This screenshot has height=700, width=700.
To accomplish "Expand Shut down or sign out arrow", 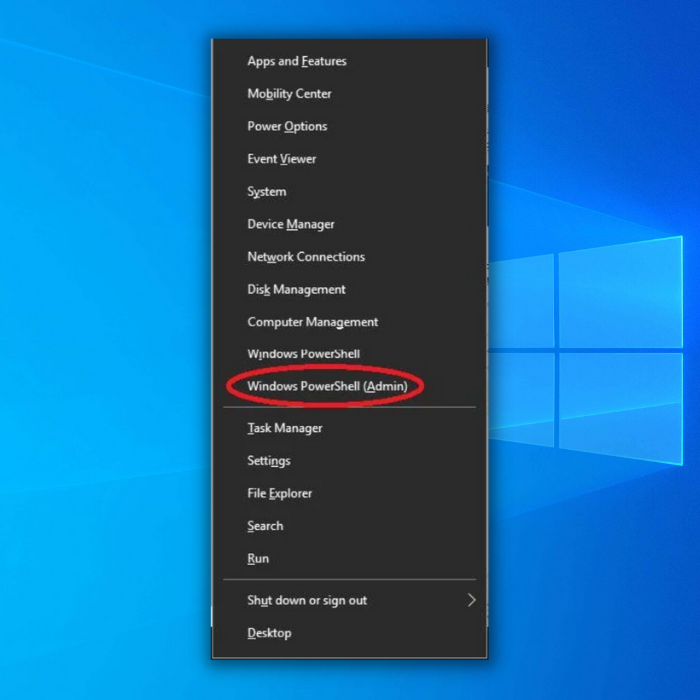I will [471, 600].
